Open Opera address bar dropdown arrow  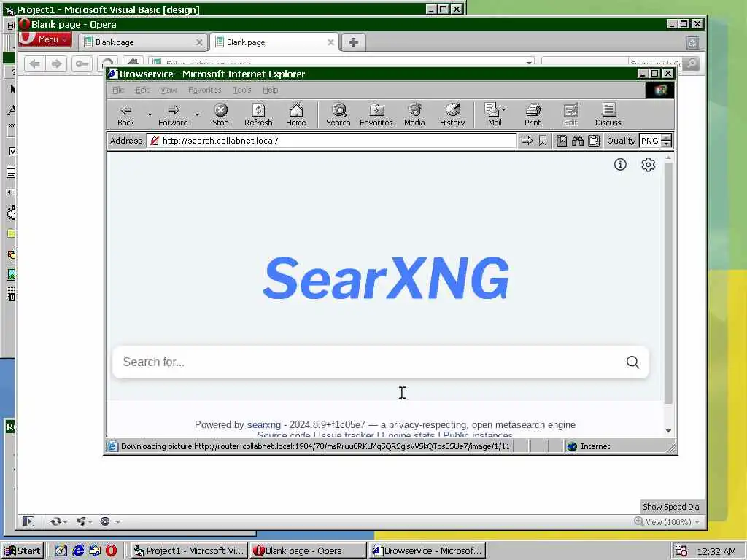tap(529, 63)
